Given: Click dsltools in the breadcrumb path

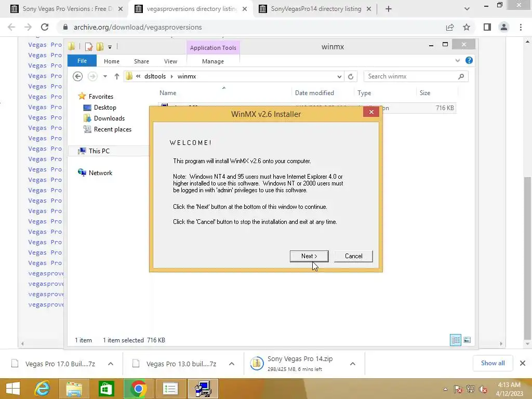Looking at the screenshot, I should 155,76.
